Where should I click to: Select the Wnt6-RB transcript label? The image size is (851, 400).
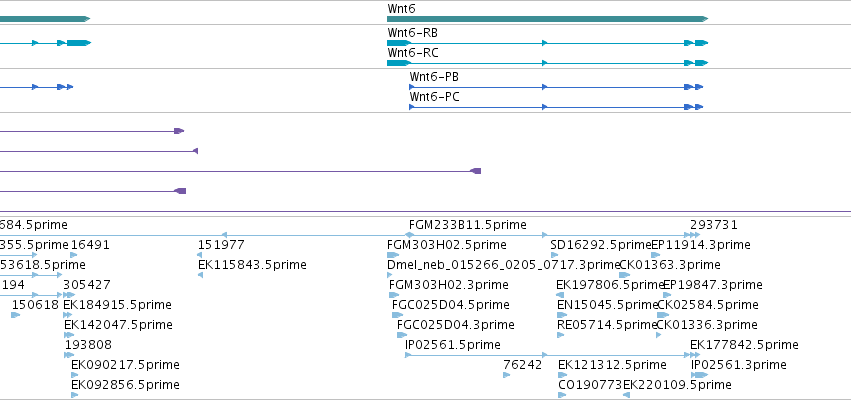coord(412,33)
